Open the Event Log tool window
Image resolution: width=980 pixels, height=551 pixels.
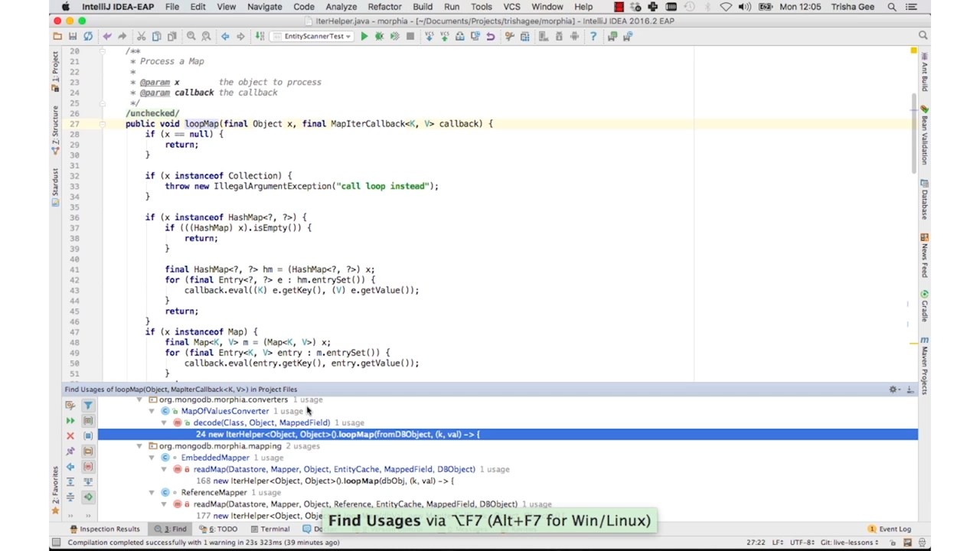click(x=890, y=529)
